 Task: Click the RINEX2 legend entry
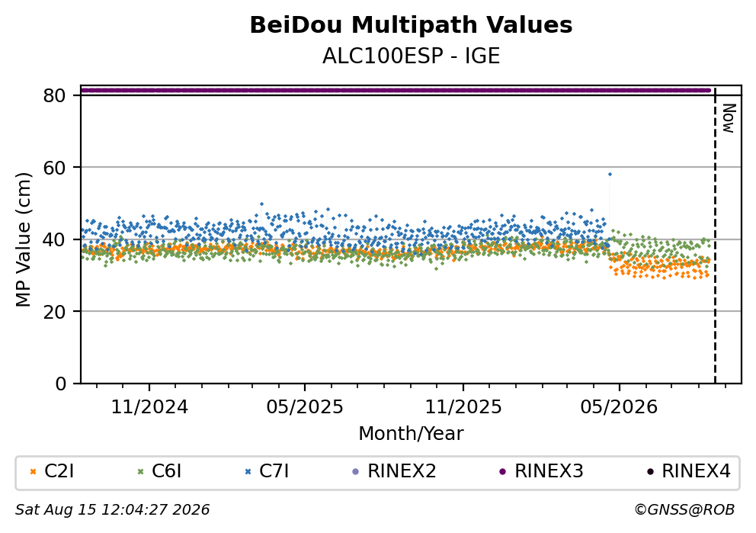pos(395,471)
